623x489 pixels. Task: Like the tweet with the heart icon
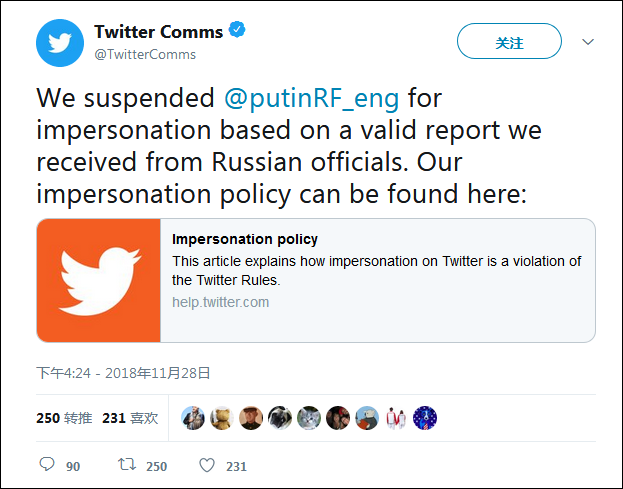pyautogui.click(x=207, y=465)
